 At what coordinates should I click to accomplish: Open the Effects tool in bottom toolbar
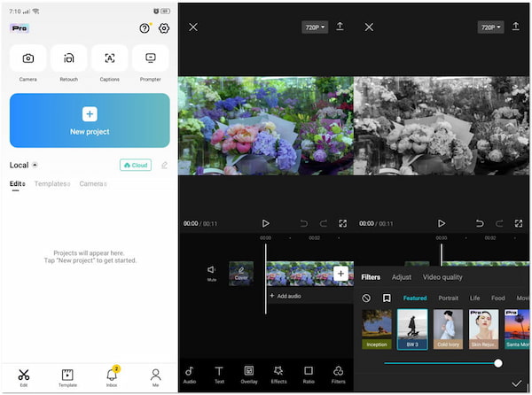click(278, 372)
